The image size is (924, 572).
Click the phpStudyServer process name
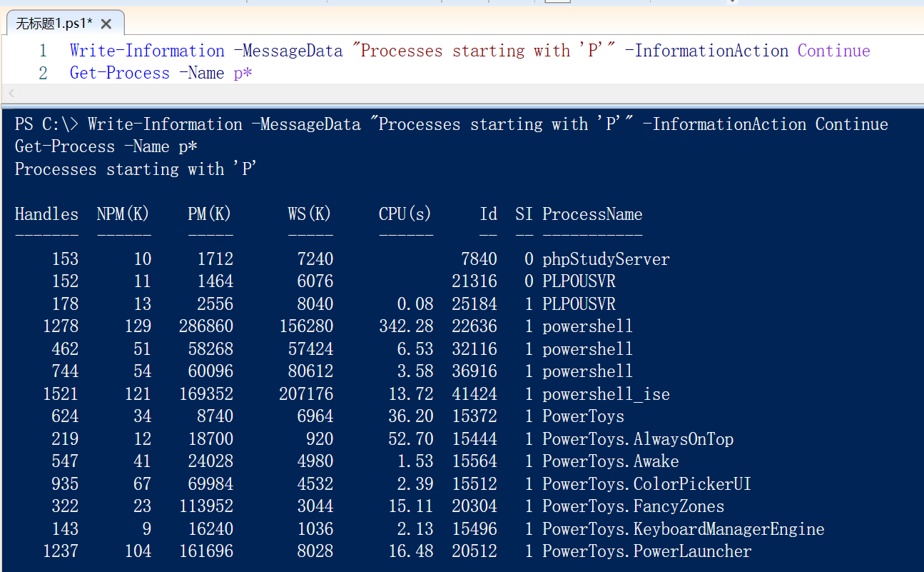pyautogui.click(x=605, y=259)
